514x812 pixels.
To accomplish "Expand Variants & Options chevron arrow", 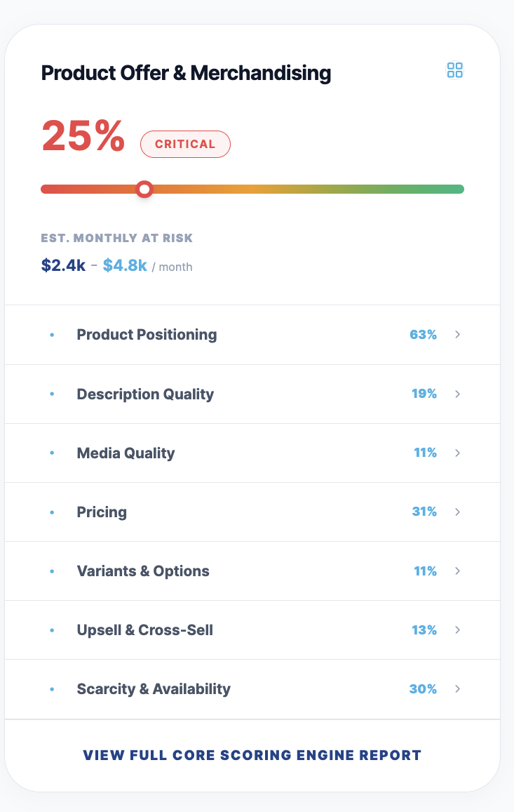I will pyautogui.click(x=458, y=571).
